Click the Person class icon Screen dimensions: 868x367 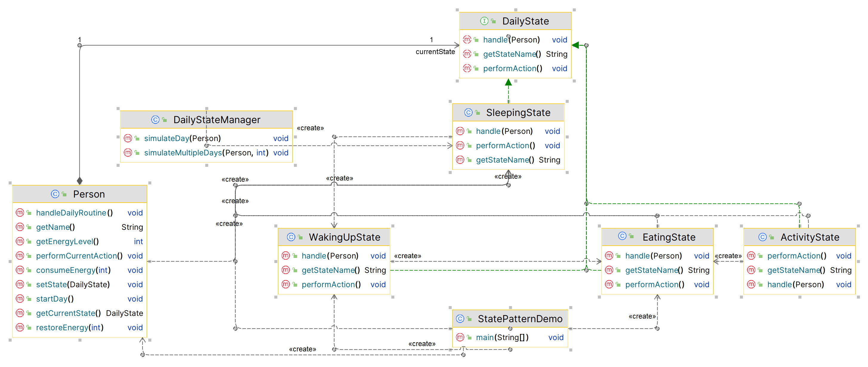tap(55, 194)
